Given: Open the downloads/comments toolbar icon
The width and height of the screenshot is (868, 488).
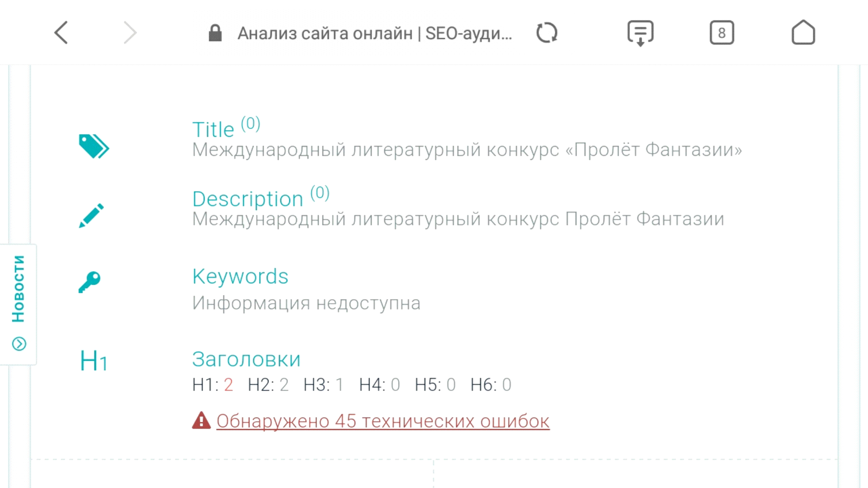Looking at the screenshot, I should (640, 33).
